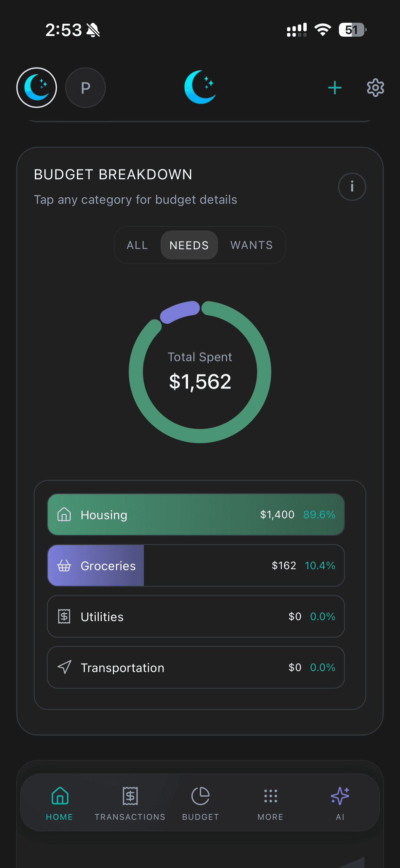Open the P profile avatar

[85, 88]
